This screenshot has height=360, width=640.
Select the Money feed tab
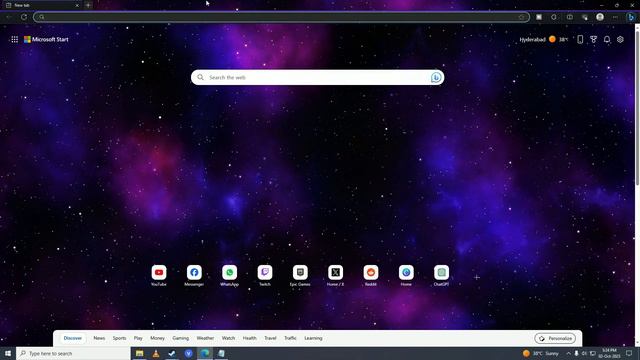click(x=158, y=338)
